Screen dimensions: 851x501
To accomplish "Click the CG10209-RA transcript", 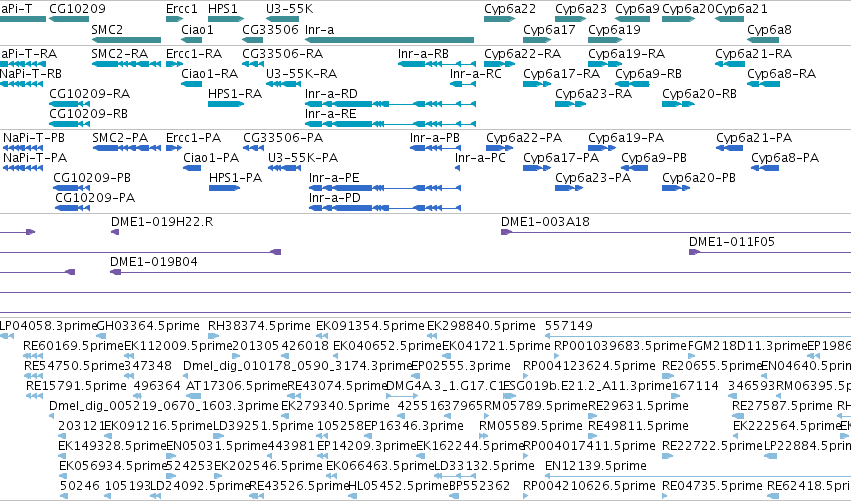I will point(69,104).
